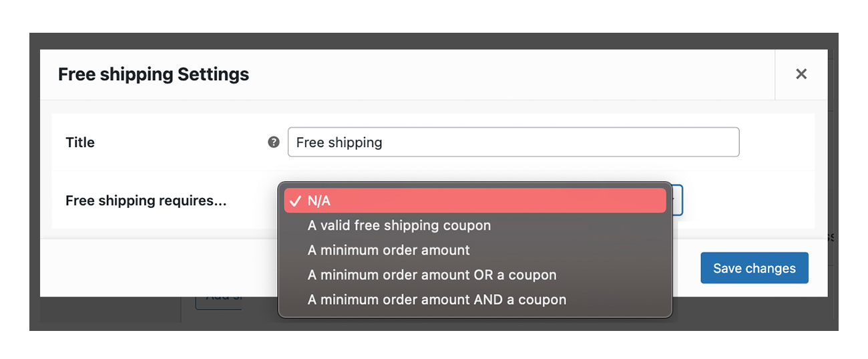Click the checkmark next to N/A
Viewport: 868px width, 359px height.
(x=295, y=201)
